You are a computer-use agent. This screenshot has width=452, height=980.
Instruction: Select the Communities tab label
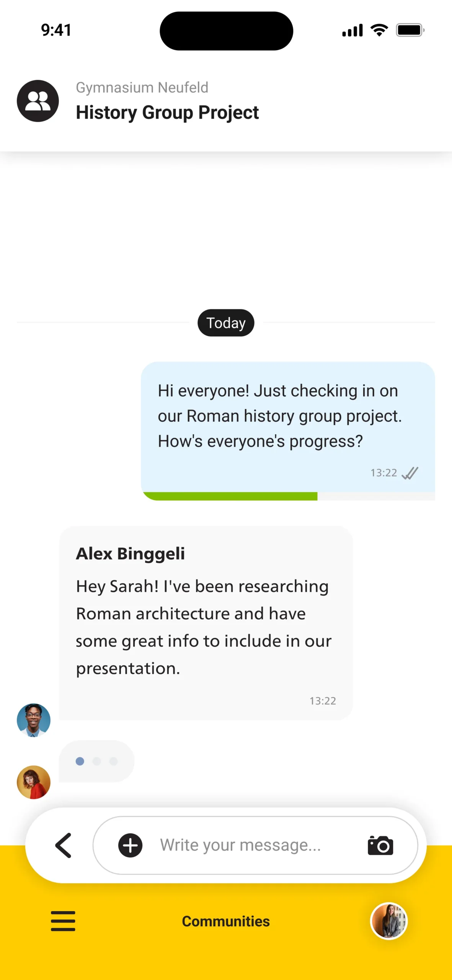[x=226, y=921]
